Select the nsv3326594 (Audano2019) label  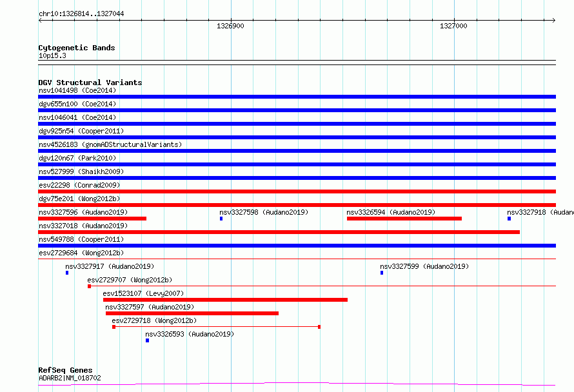point(391,212)
